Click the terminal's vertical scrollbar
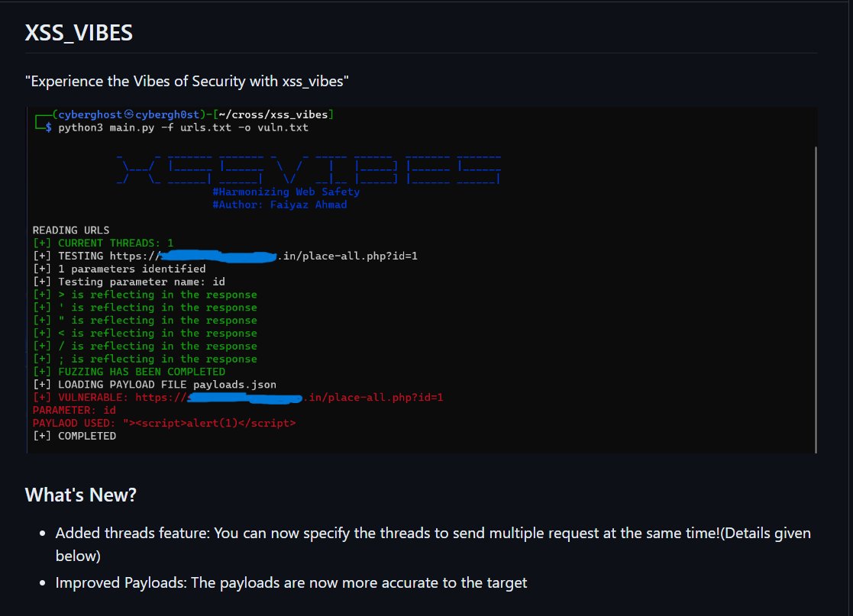The image size is (853, 616). pos(816,299)
